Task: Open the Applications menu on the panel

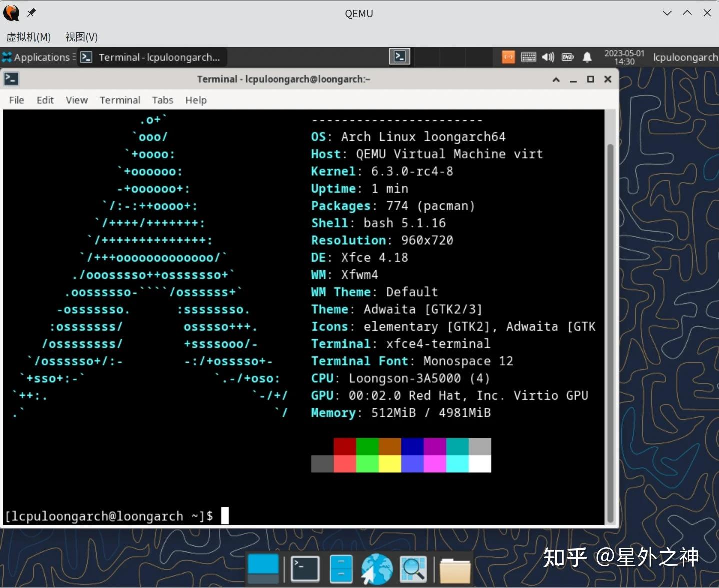Action: [38, 57]
